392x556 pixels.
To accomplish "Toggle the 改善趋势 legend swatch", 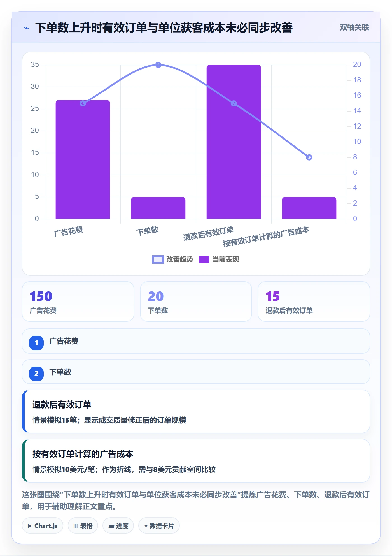I will click(x=158, y=260).
